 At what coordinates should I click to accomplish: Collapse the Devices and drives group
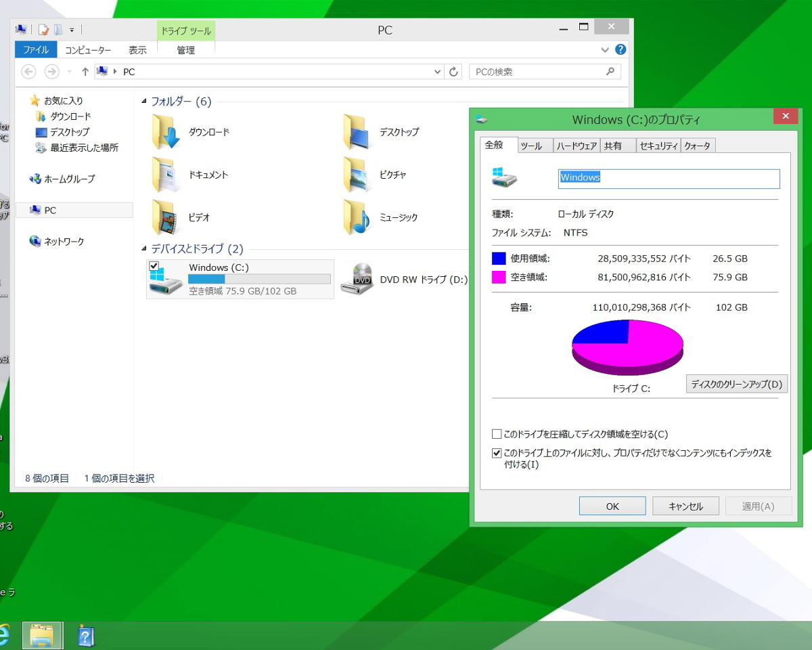tap(144, 249)
